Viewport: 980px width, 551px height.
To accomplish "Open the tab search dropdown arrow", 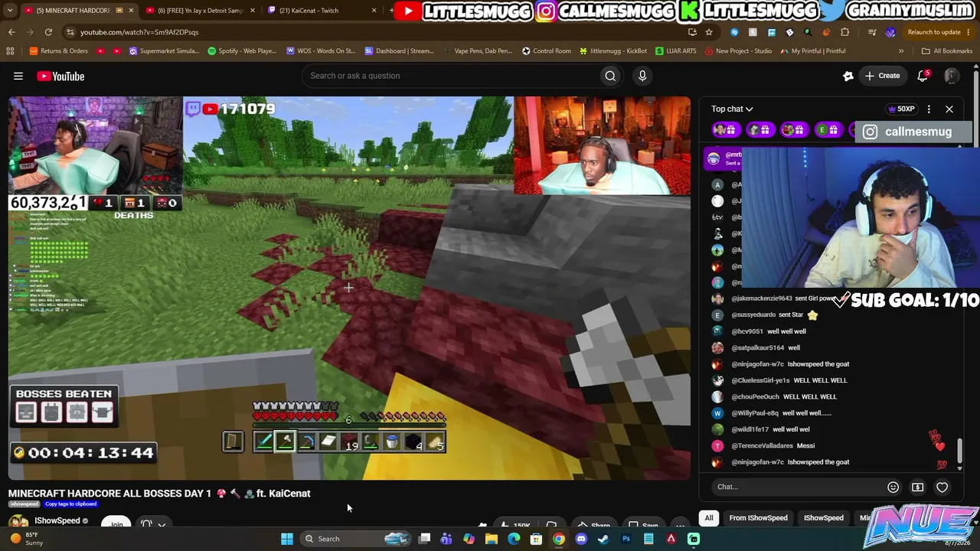I will (10, 11).
